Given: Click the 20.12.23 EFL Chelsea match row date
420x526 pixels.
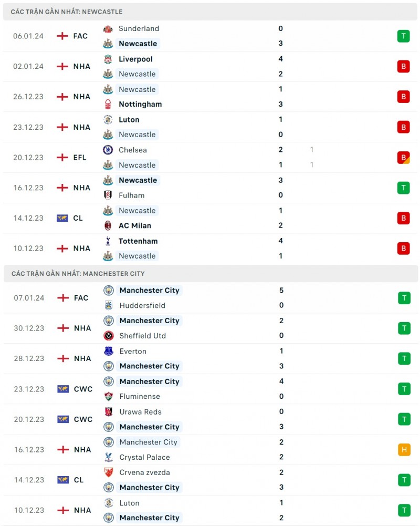Looking at the screenshot, I should point(29,158).
